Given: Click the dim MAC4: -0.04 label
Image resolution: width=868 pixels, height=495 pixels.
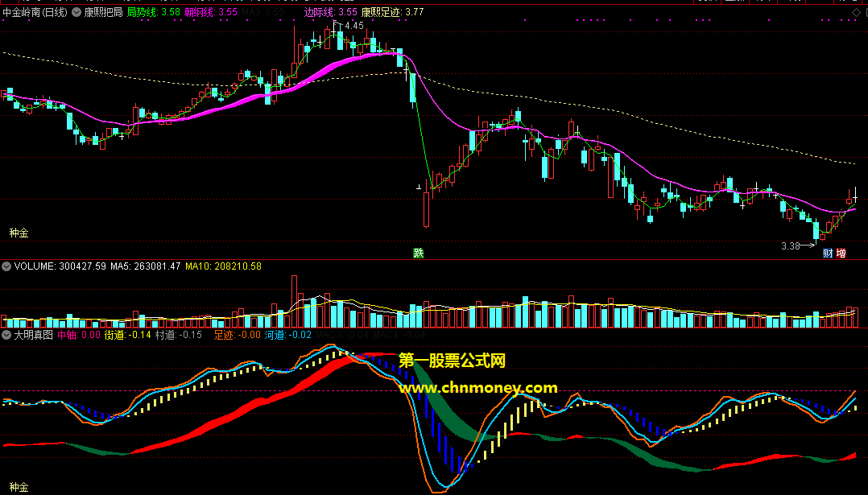Looking at the screenshot, I should 399,335.
